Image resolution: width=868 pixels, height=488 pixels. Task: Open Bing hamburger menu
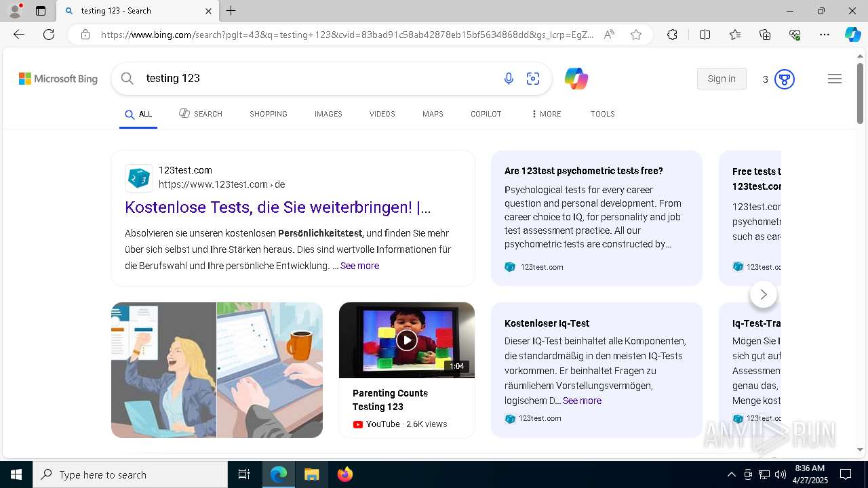click(835, 79)
